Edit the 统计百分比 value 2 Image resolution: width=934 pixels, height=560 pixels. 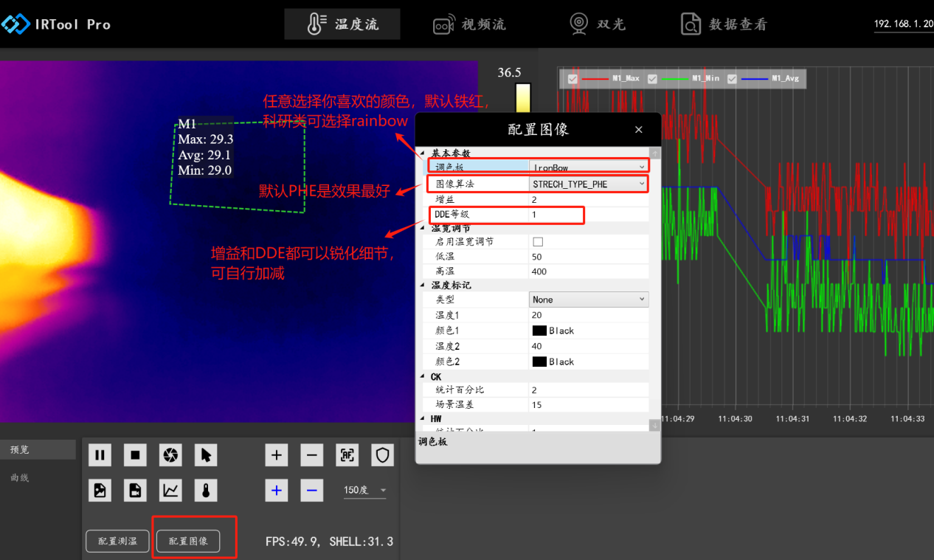pyautogui.click(x=589, y=390)
